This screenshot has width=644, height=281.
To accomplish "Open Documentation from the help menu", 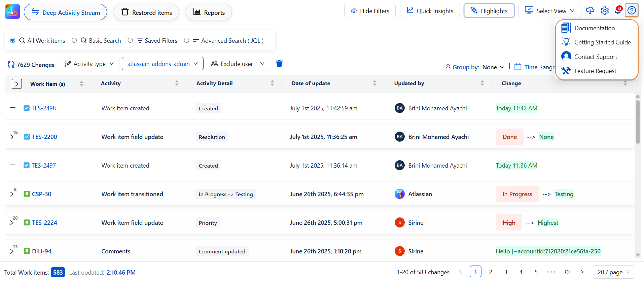I will point(594,28).
